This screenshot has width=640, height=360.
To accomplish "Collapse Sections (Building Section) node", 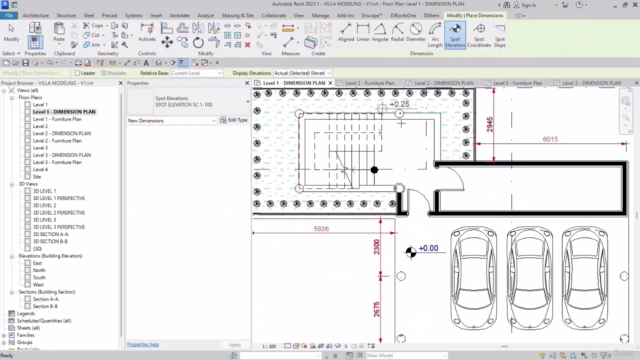I will [x=12, y=292].
